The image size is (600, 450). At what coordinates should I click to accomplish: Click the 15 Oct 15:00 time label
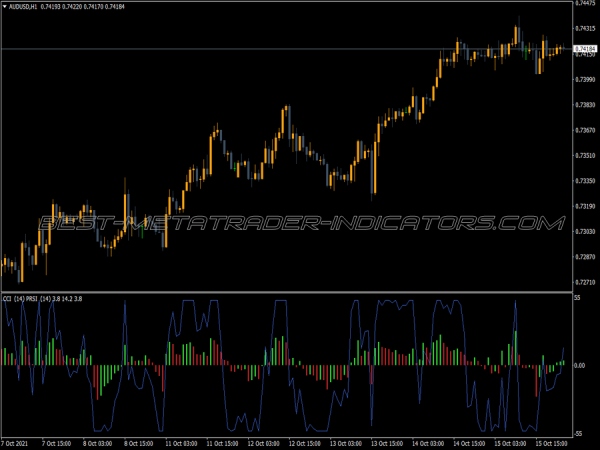(551, 443)
